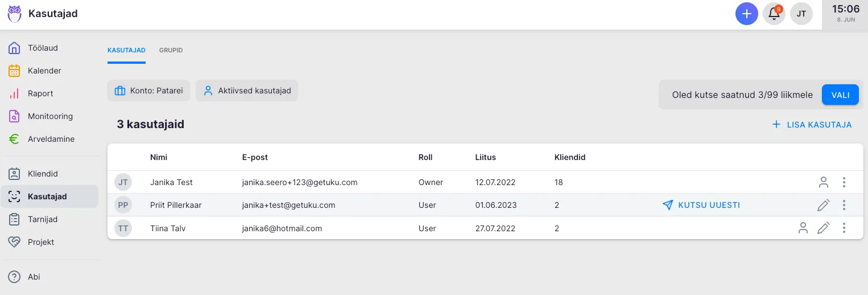The width and height of the screenshot is (868, 295).
Task: Open the Aktiivsed kasutajad filter
Action: point(247,91)
